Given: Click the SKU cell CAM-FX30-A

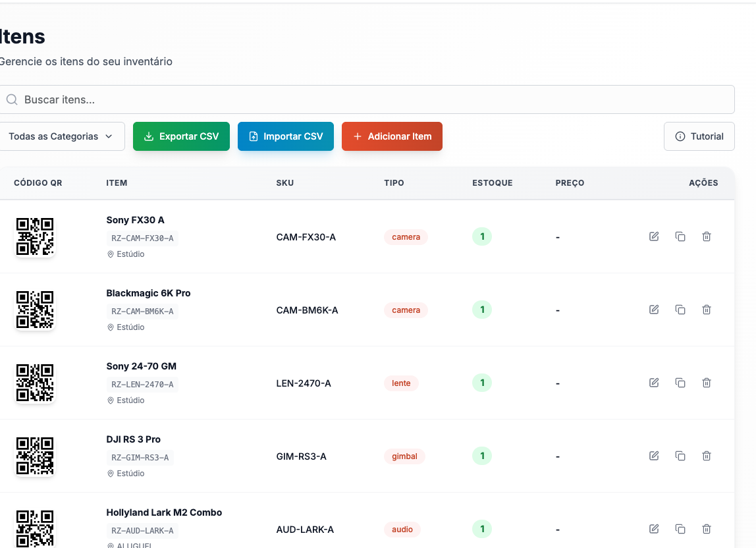Looking at the screenshot, I should (306, 237).
